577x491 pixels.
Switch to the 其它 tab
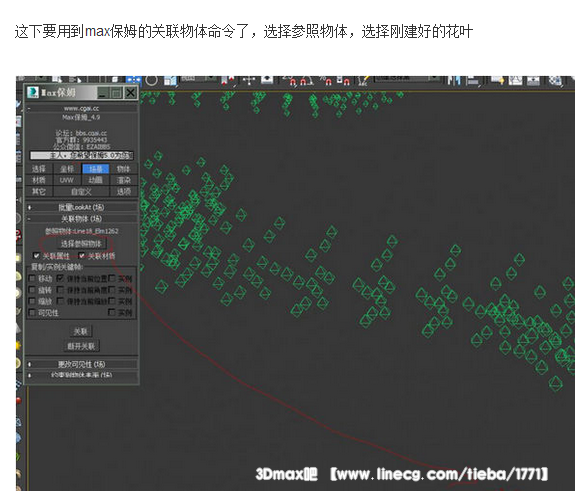(x=39, y=192)
